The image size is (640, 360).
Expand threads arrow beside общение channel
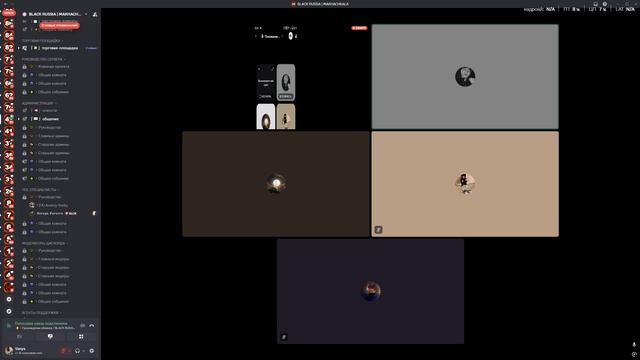pos(19,119)
